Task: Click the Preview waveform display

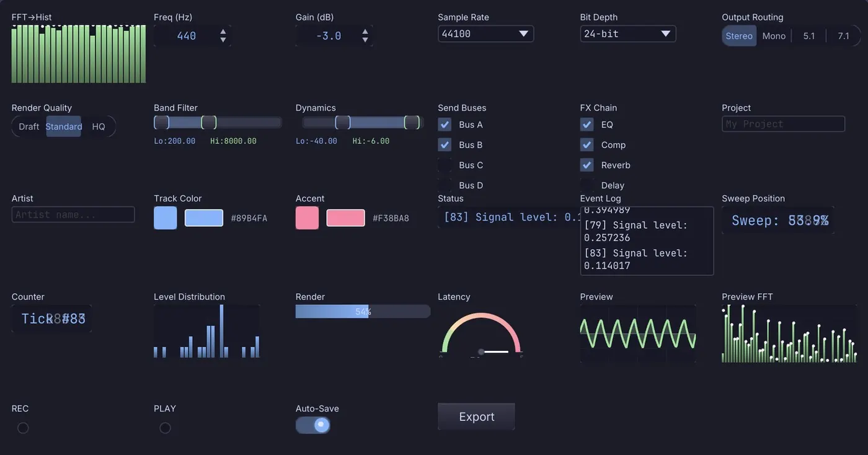Action: click(x=638, y=334)
